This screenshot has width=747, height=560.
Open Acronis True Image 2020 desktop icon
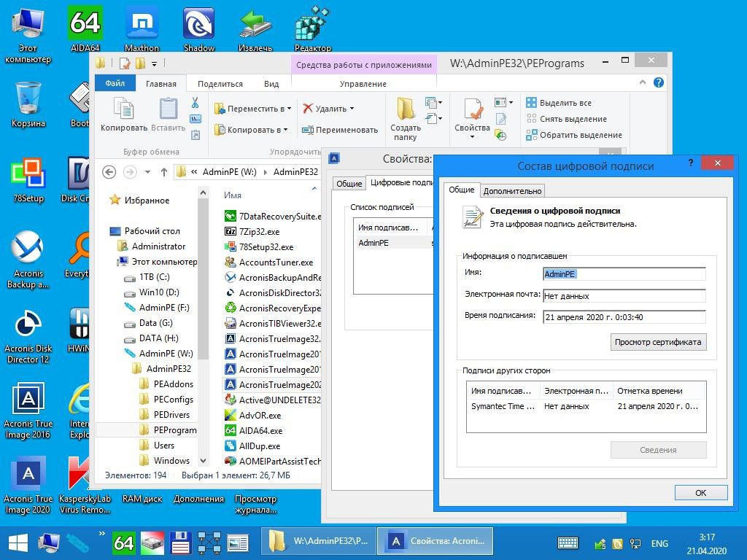[28, 486]
